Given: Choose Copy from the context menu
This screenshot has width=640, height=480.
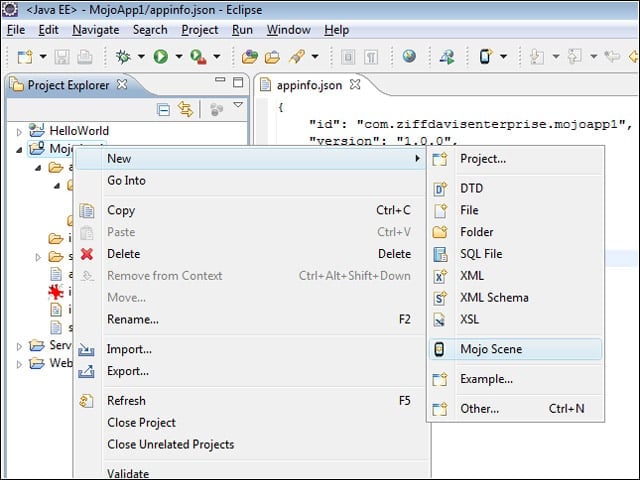Looking at the screenshot, I should (x=251, y=210).
